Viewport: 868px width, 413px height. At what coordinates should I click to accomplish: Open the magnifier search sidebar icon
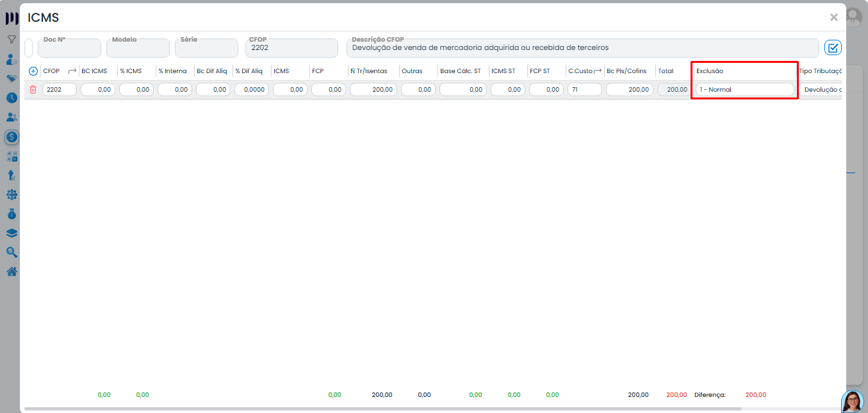(12, 252)
